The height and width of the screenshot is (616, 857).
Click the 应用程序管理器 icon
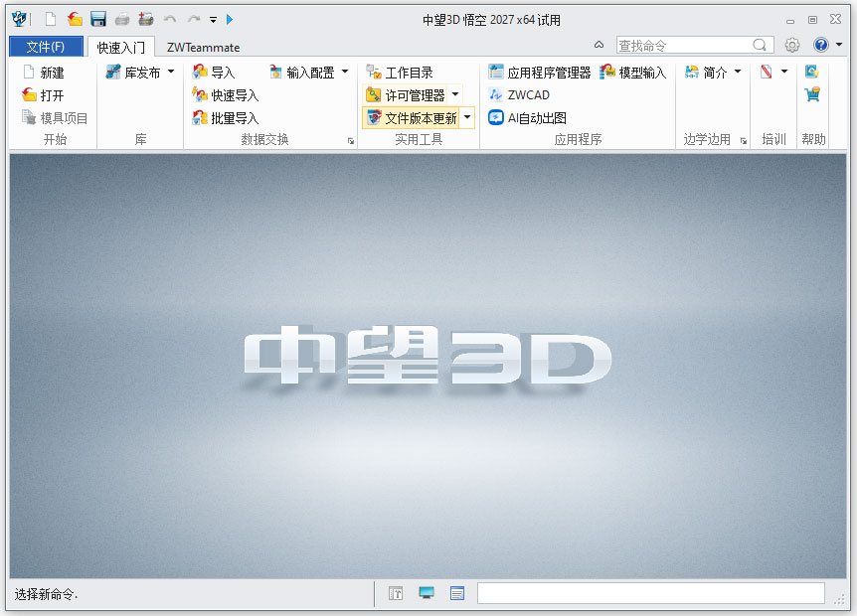(x=496, y=73)
